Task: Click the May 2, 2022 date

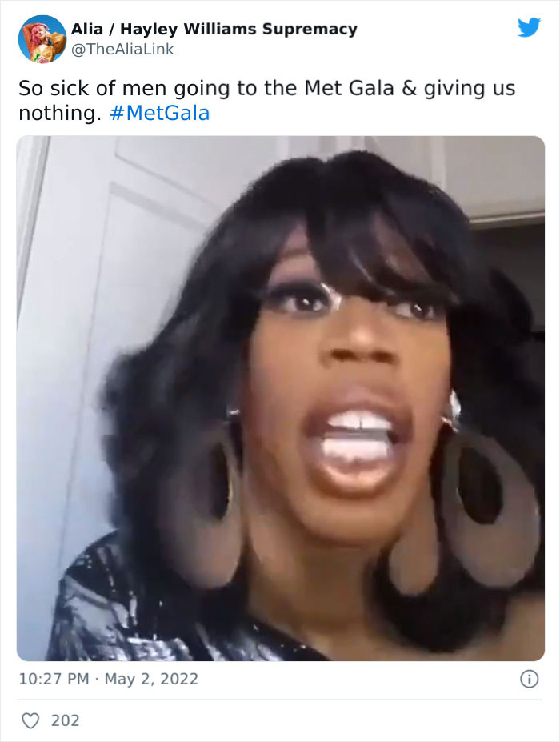Action: click(x=151, y=679)
